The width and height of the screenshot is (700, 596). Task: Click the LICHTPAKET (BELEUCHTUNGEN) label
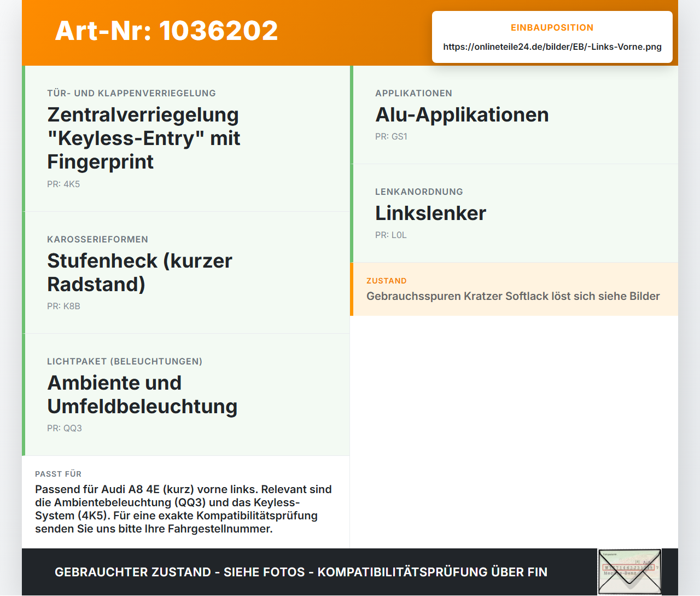click(125, 361)
